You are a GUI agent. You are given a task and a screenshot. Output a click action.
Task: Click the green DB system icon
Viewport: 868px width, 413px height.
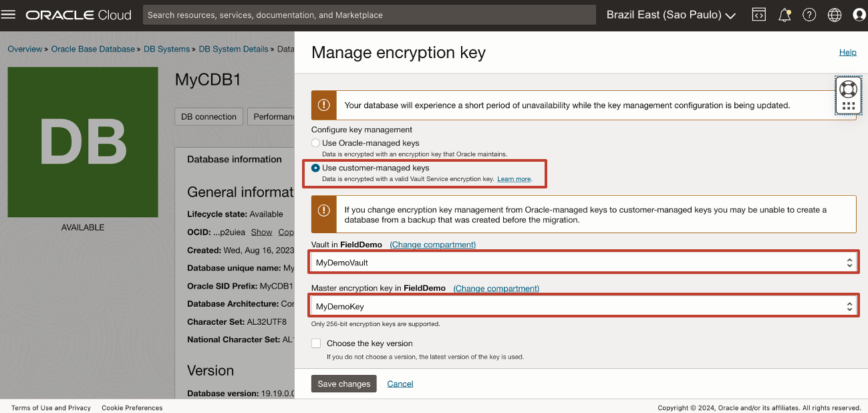[x=83, y=142]
